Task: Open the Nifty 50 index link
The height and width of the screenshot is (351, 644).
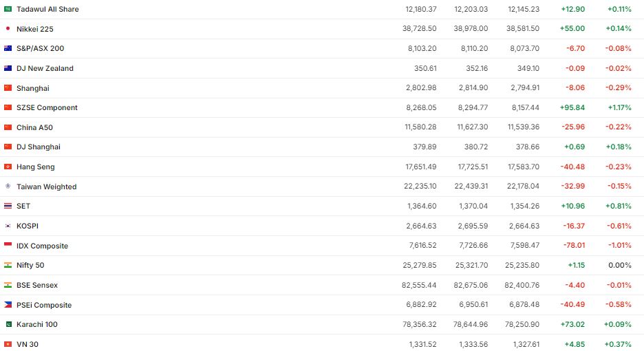Action: 30,266
